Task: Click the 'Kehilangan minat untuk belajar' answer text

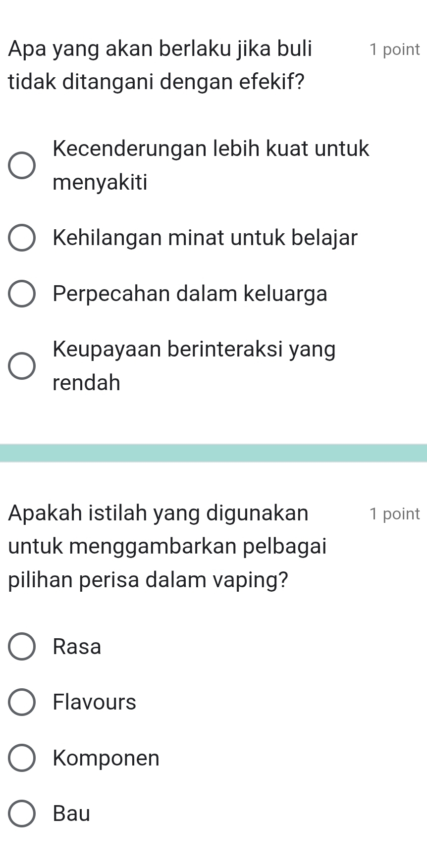Action: [x=205, y=237]
